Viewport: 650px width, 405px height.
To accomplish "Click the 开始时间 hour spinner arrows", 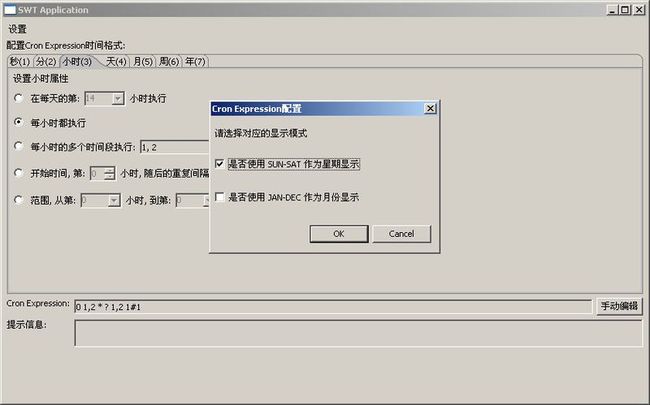I will 109,173.
